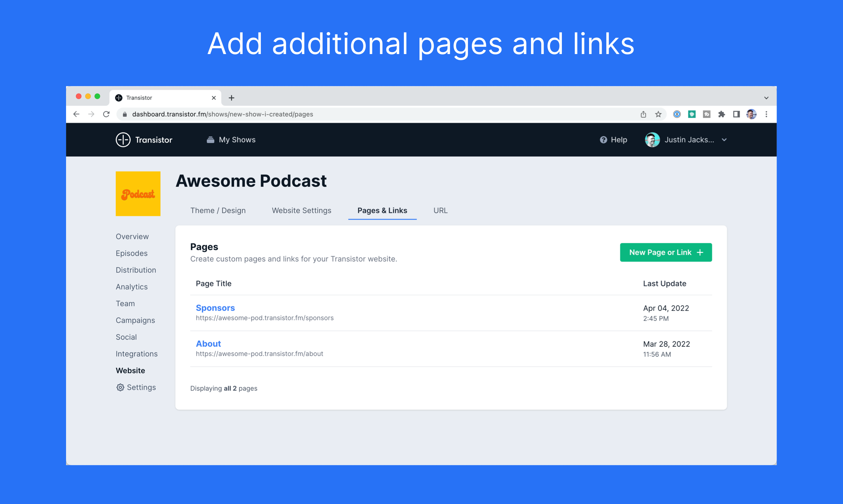The height and width of the screenshot is (504, 843).
Task: Switch to the Website Settings tab
Action: (x=301, y=211)
